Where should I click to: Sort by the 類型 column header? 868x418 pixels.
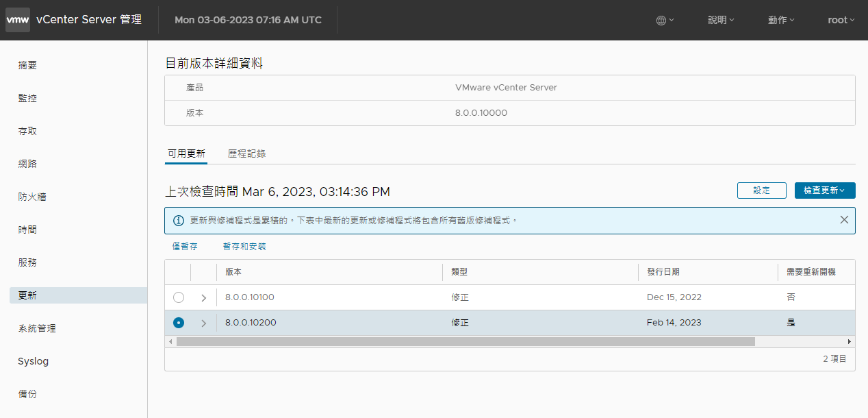click(459, 272)
